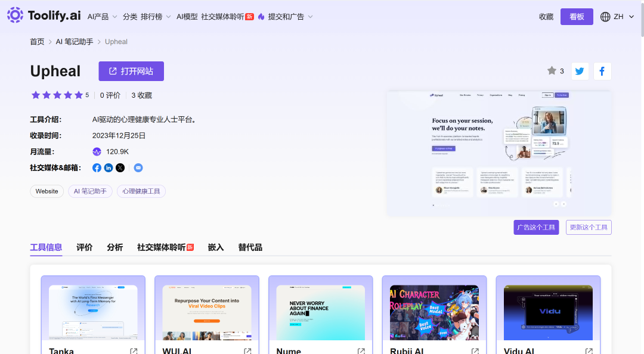644x354 pixels.
Task: Click the Website tag
Action: coord(47,191)
